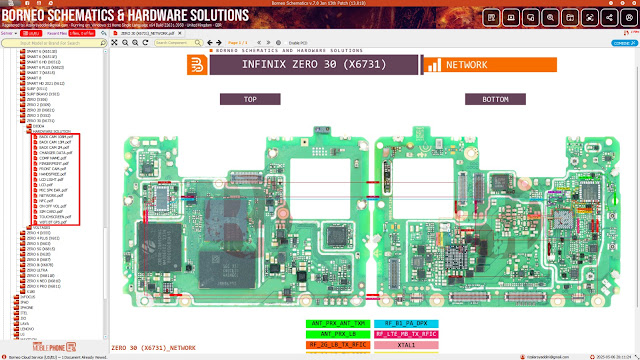This screenshot has width=640, height=360.
Task: Click the orange RF_2G_LB_TX_RFIC legend swatch
Action: click(338, 345)
